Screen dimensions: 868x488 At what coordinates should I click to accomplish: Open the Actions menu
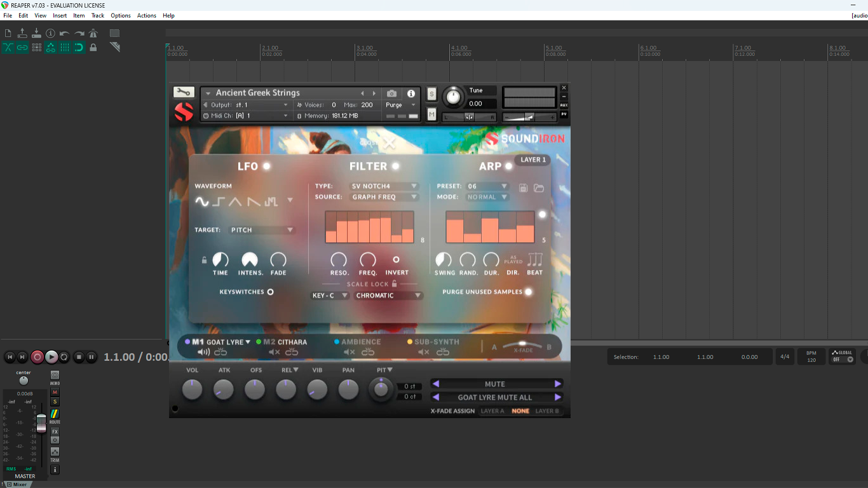146,15
